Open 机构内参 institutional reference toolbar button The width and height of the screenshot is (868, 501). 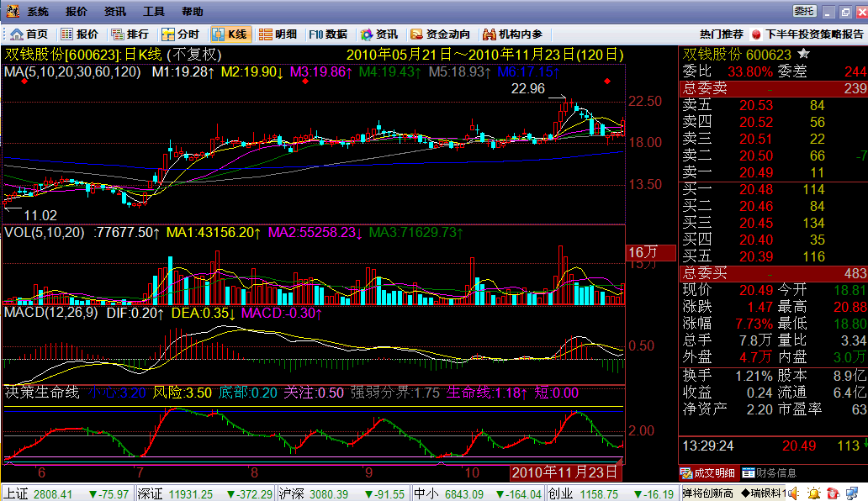point(512,34)
